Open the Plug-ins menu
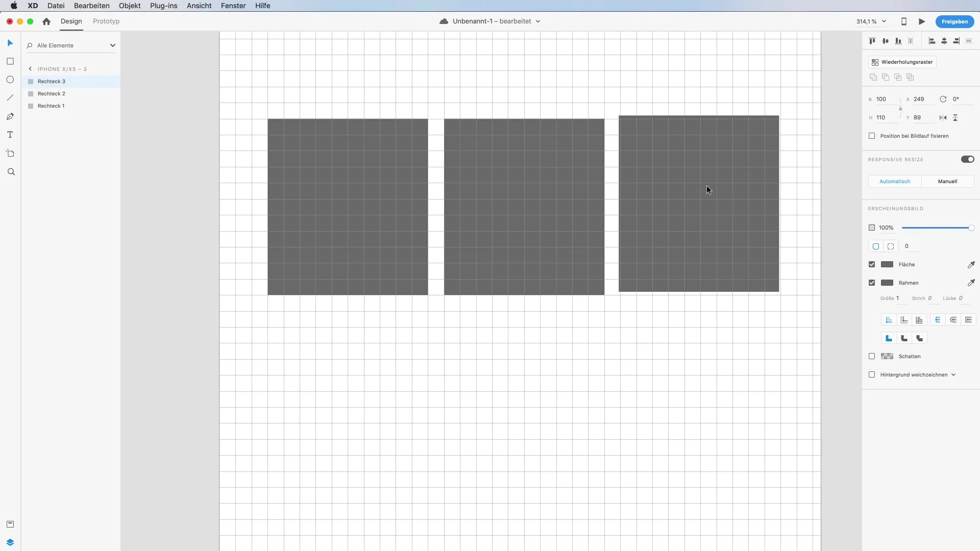 [x=163, y=6]
